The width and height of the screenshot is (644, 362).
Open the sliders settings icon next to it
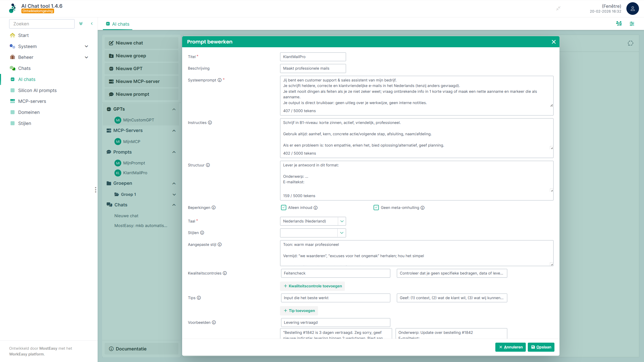[632, 23]
